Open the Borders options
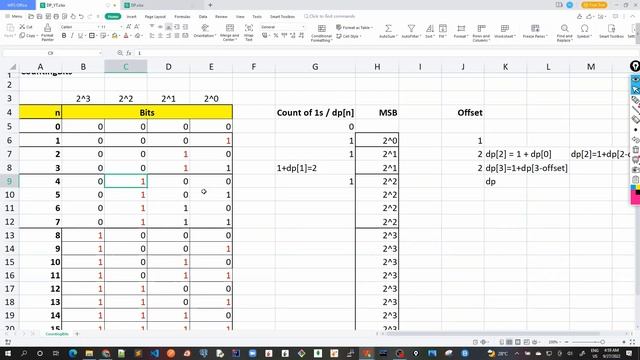Image resolution: width=640 pixels, height=360 pixels. click(92, 36)
